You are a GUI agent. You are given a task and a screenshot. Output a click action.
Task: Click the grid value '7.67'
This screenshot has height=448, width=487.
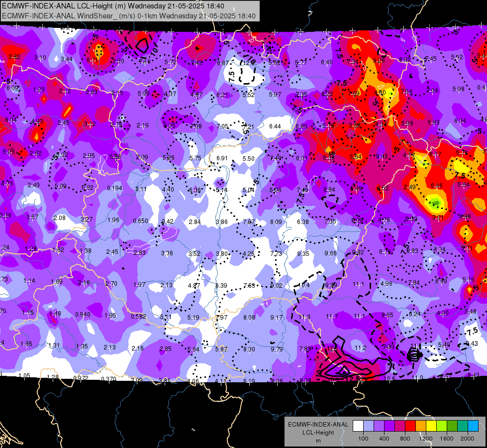pos(249,222)
